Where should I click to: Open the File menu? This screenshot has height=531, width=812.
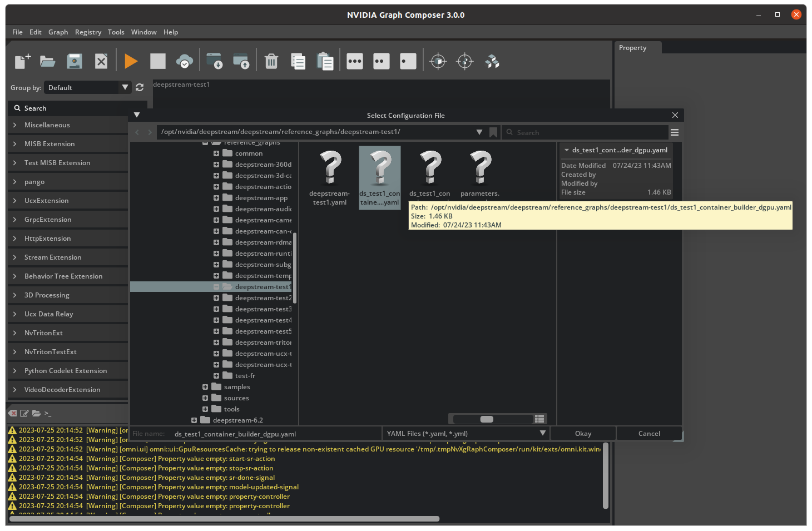17,32
